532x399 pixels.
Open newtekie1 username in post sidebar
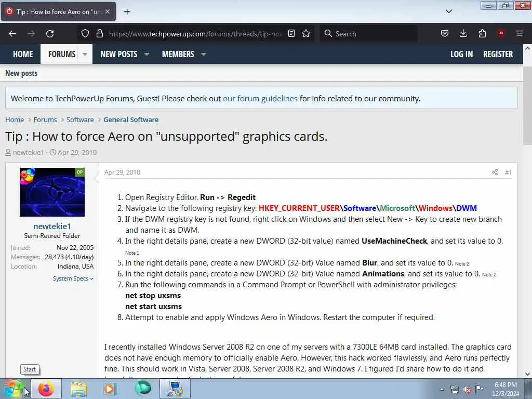click(x=52, y=227)
